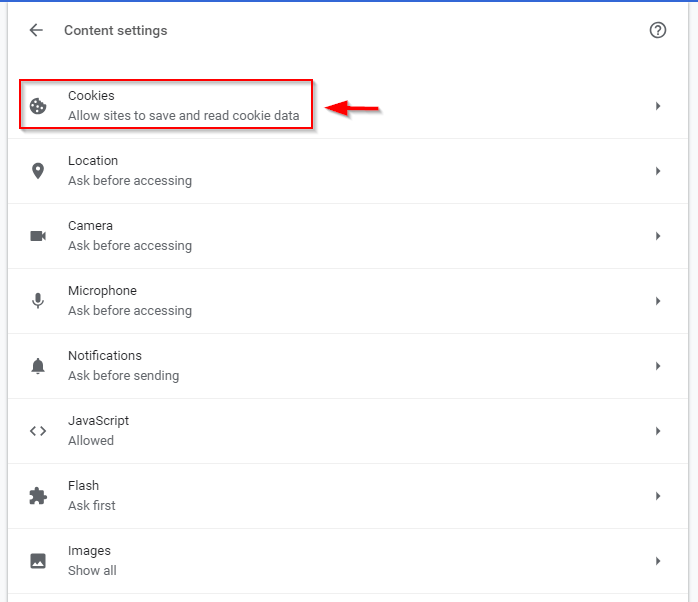Expand the Microphone row arrow
698x602 pixels.
click(x=658, y=301)
